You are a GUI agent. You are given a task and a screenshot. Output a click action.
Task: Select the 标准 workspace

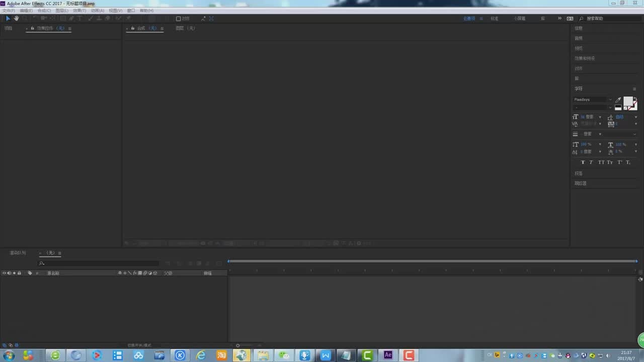495,19
